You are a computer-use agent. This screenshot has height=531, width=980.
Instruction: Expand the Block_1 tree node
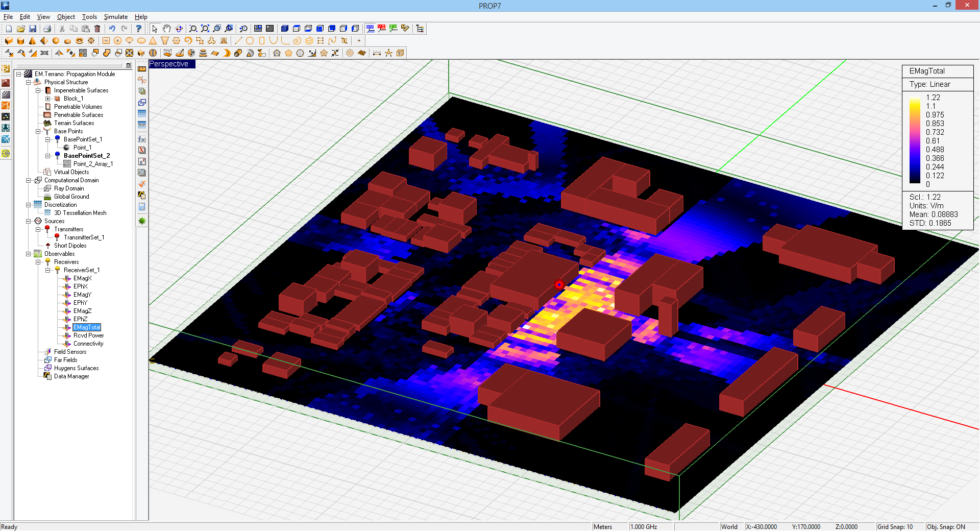click(47, 99)
